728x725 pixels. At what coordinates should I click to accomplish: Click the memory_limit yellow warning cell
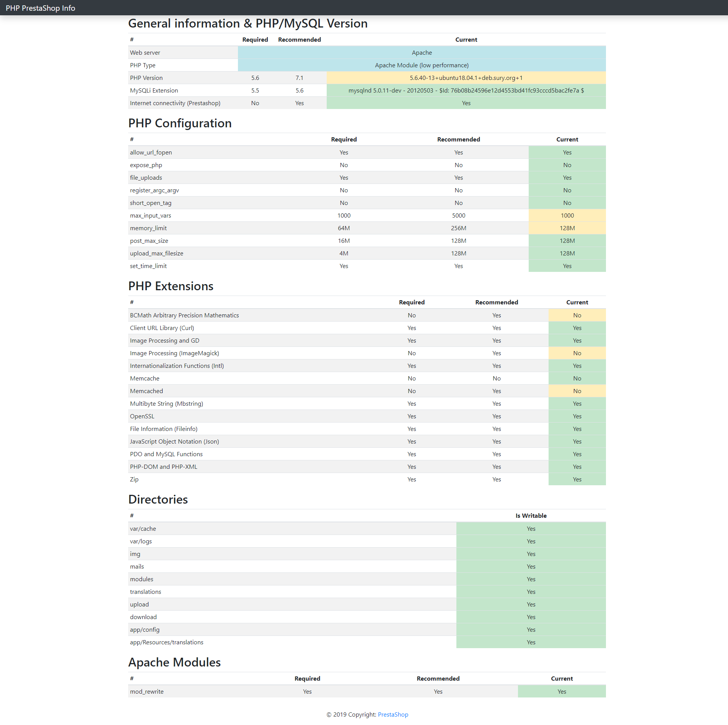(x=567, y=228)
